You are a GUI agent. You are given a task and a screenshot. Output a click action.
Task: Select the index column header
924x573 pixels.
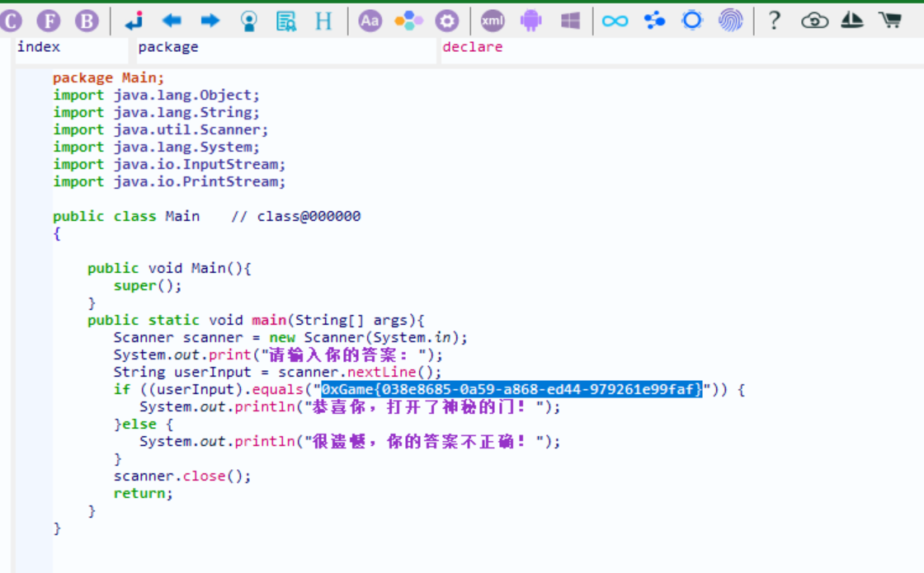click(39, 47)
